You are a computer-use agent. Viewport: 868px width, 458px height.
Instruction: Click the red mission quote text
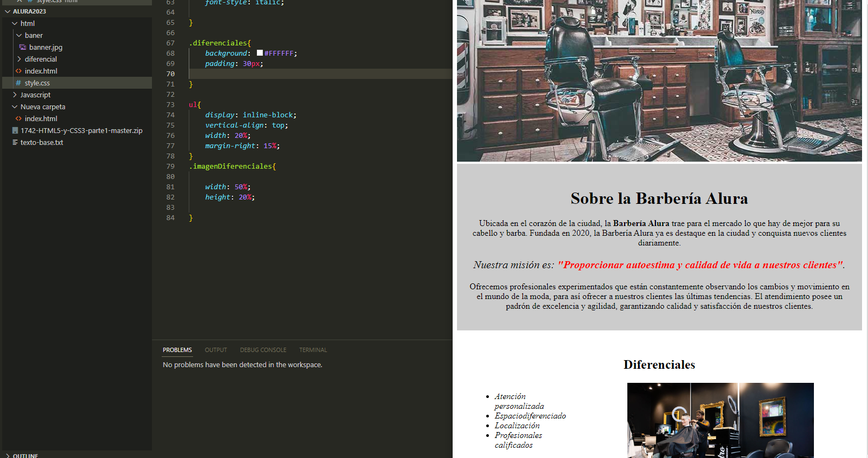(x=700, y=265)
